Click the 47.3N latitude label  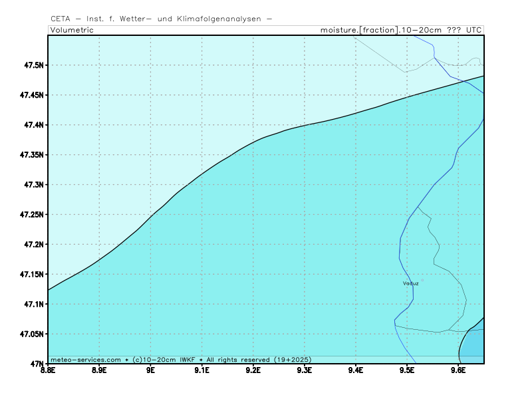pos(34,185)
